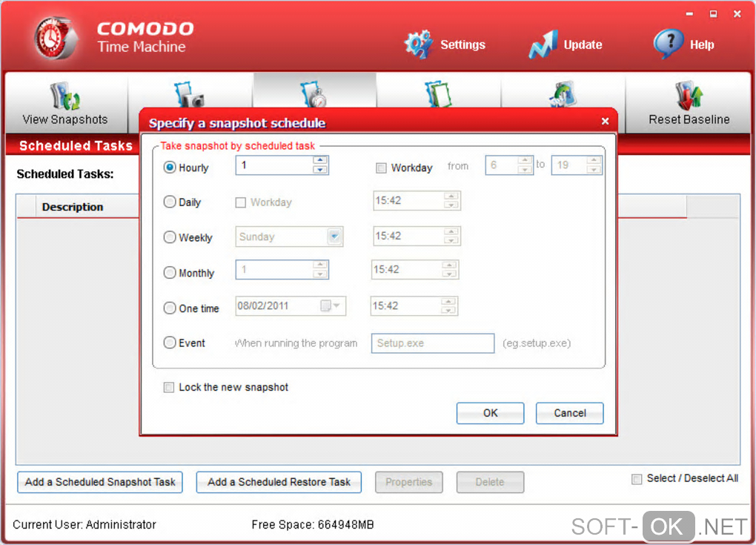Increase the workday 'to' hour spinner
The height and width of the screenshot is (545, 756).
coord(594,160)
